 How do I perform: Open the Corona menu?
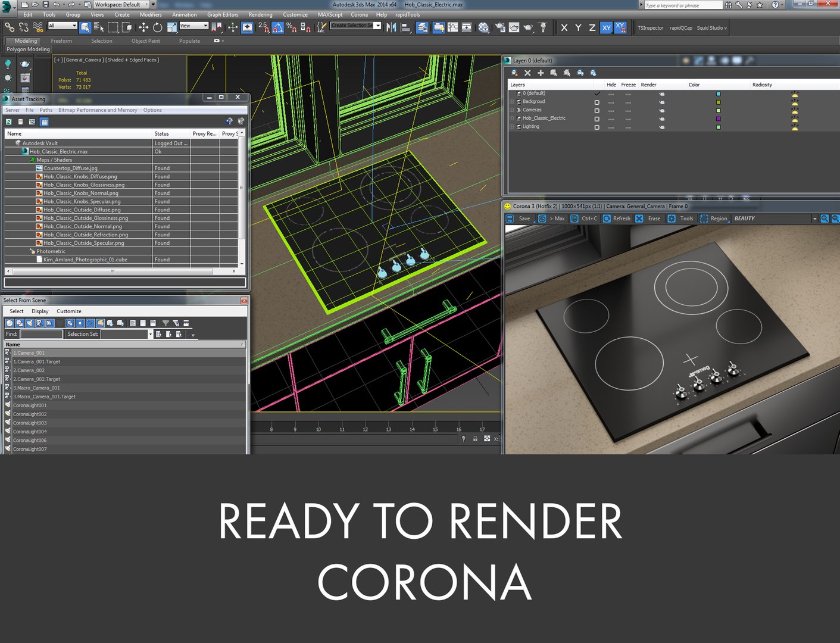click(359, 15)
